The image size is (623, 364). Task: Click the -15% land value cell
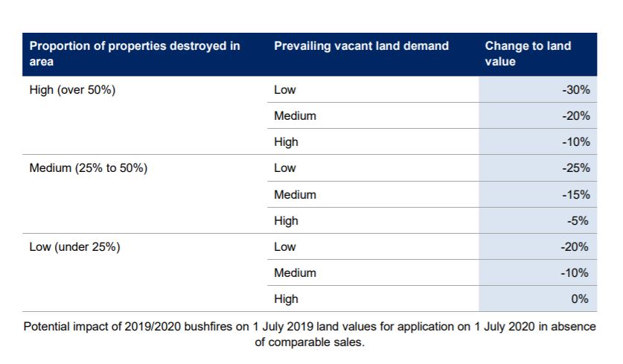point(575,195)
